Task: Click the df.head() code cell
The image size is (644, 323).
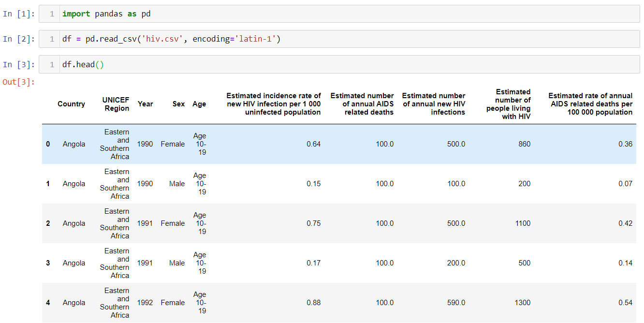Action: click(x=339, y=64)
